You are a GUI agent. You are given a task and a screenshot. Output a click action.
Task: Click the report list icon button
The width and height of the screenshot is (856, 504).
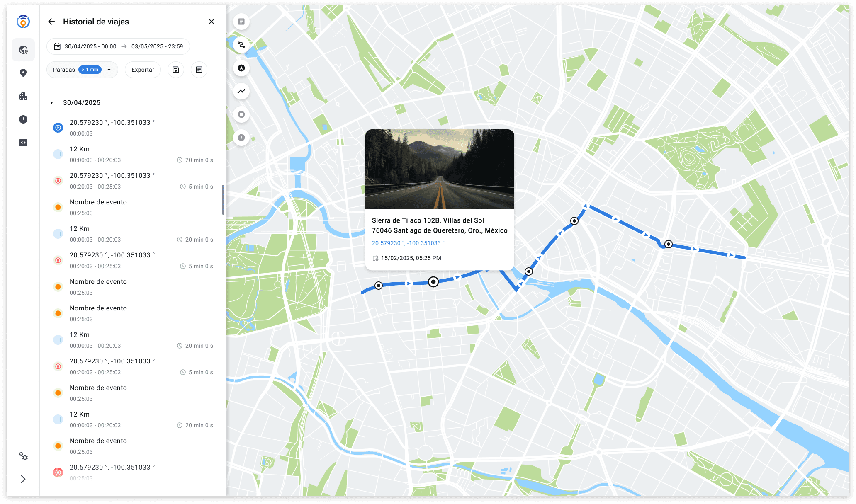click(x=199, y=70)
